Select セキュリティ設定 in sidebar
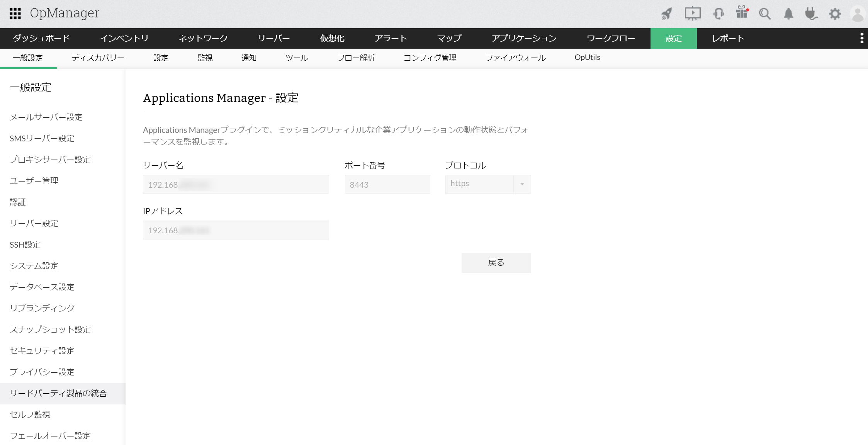This screenshot has height=445, width=868. pyautogui.click(x=42, y=351)
